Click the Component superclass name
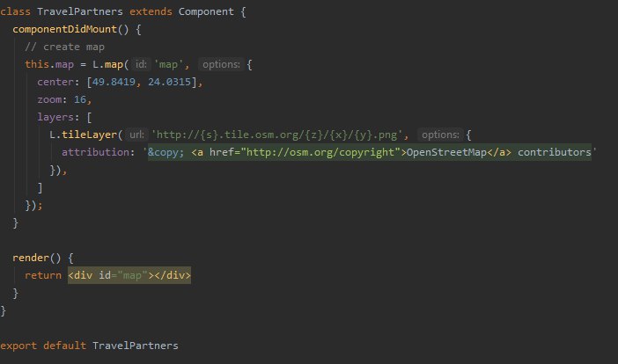This screenshot has width=618, height=364. coord(206,11)
